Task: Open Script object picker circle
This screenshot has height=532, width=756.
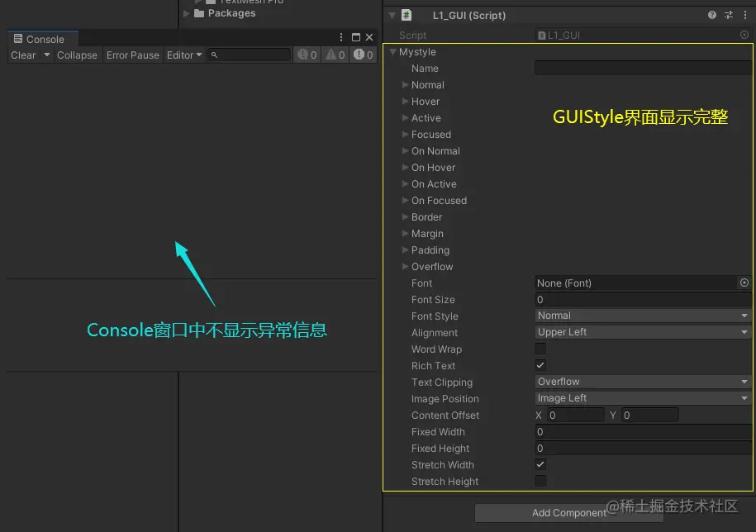Action: click(x=744, y=35)
